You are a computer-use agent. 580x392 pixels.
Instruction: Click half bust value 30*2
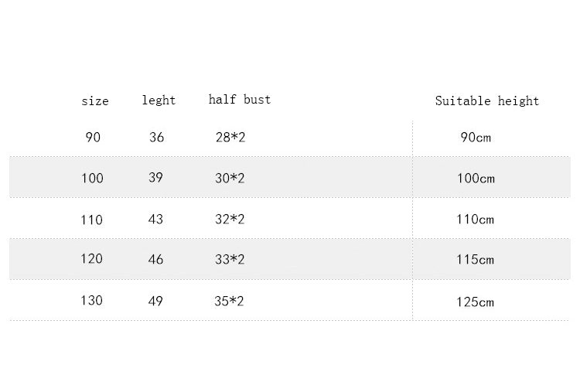pyautogui.click(x=230, y=178)
